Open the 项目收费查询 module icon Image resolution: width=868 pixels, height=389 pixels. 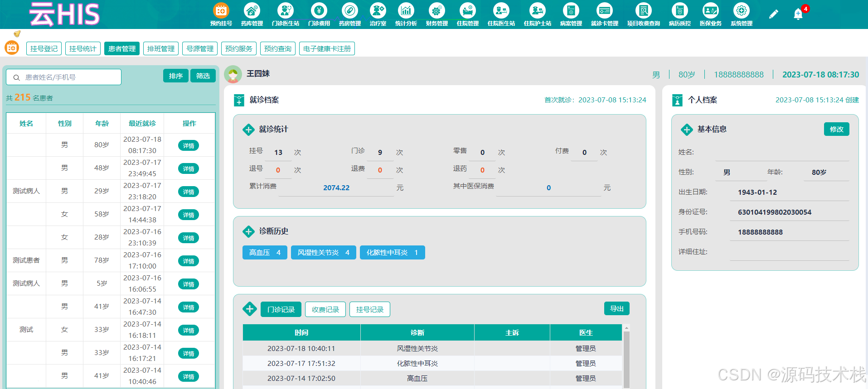tap(644, 10)
